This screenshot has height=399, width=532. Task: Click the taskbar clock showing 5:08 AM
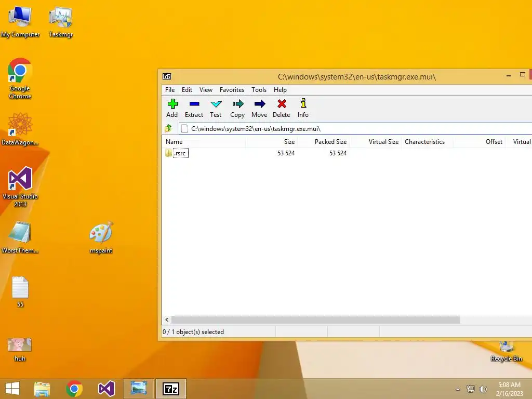509,389
